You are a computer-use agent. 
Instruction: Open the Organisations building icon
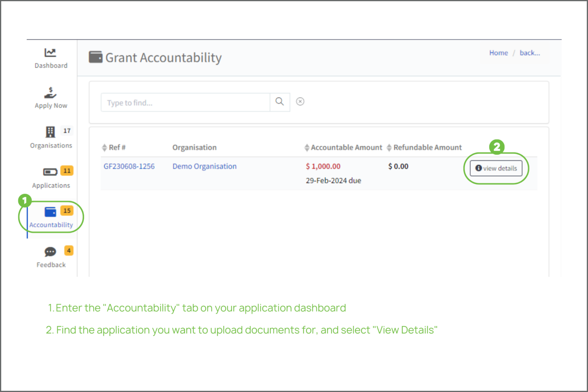[51, 132]
